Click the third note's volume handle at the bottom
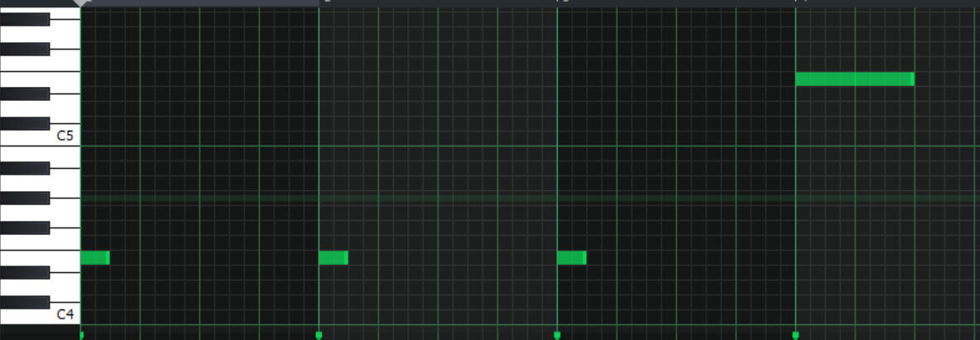The width and height of the screenshot is (980, 340). point(557,335)
